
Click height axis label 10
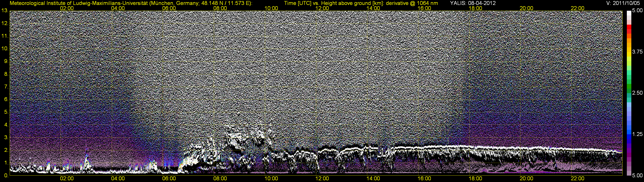click(5, 49)
